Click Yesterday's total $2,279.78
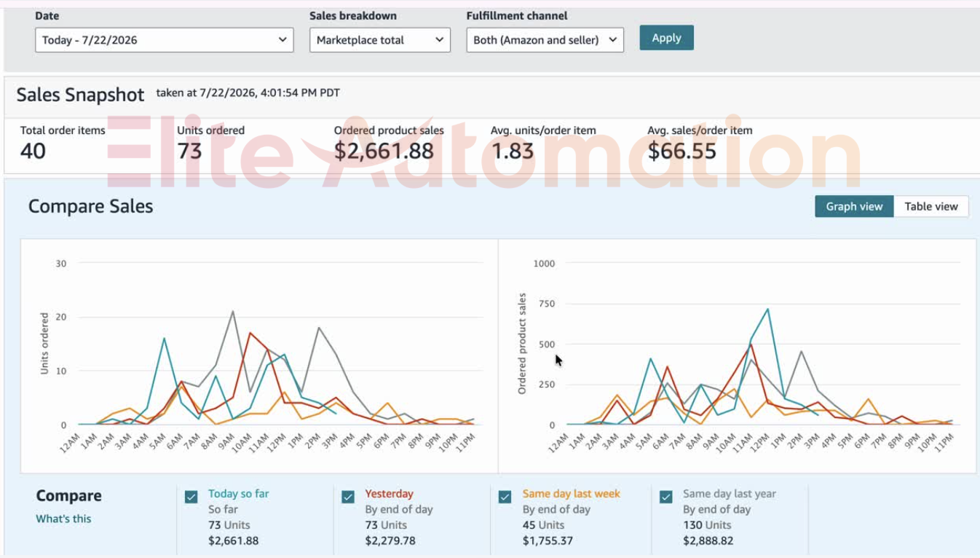This screenshot has height=558, width=980. pyautogui.click(x=390, y=541)
